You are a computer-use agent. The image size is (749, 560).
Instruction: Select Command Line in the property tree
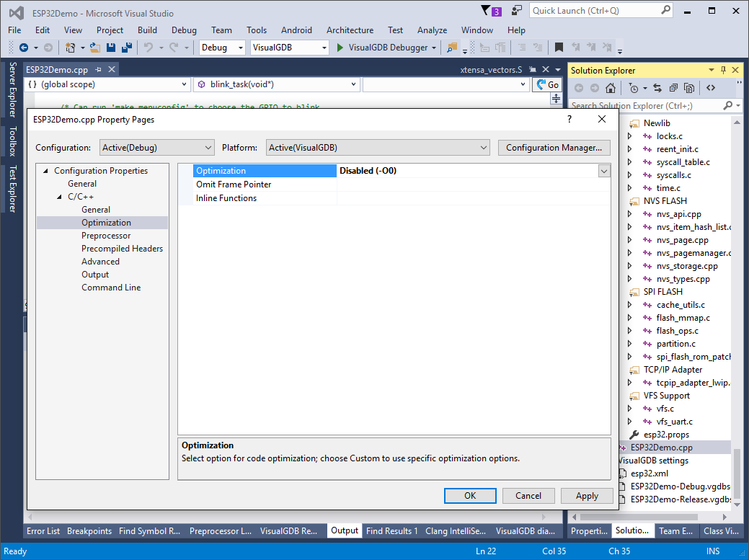[111, 288]
